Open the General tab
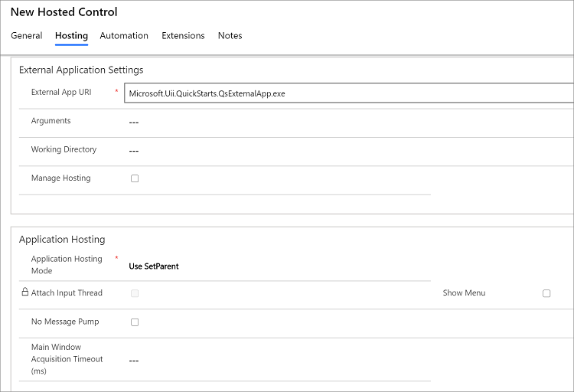 (26, 35)
